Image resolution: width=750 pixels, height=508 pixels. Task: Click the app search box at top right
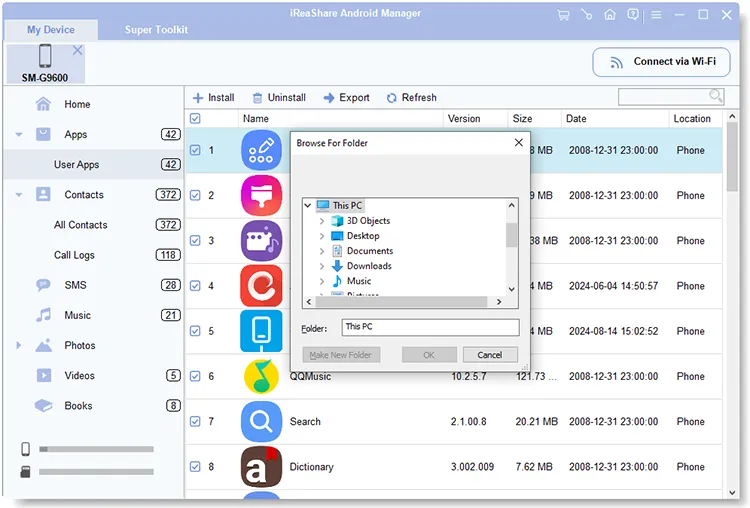tap(671, 97)
